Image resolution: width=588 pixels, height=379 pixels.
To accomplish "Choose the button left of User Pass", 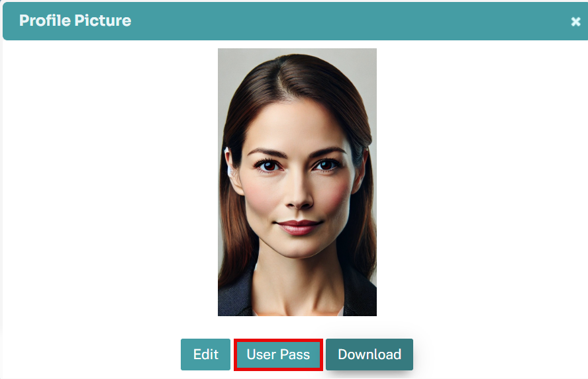I will tap(205, 355).
